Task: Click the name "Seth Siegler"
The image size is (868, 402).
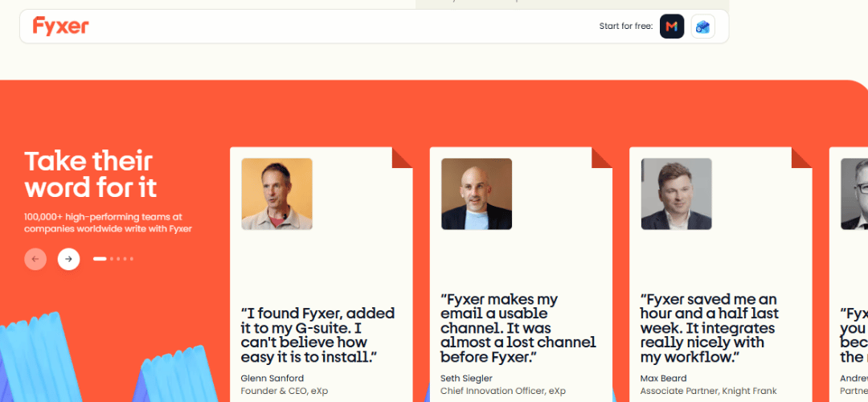Action: pos(467,378)
